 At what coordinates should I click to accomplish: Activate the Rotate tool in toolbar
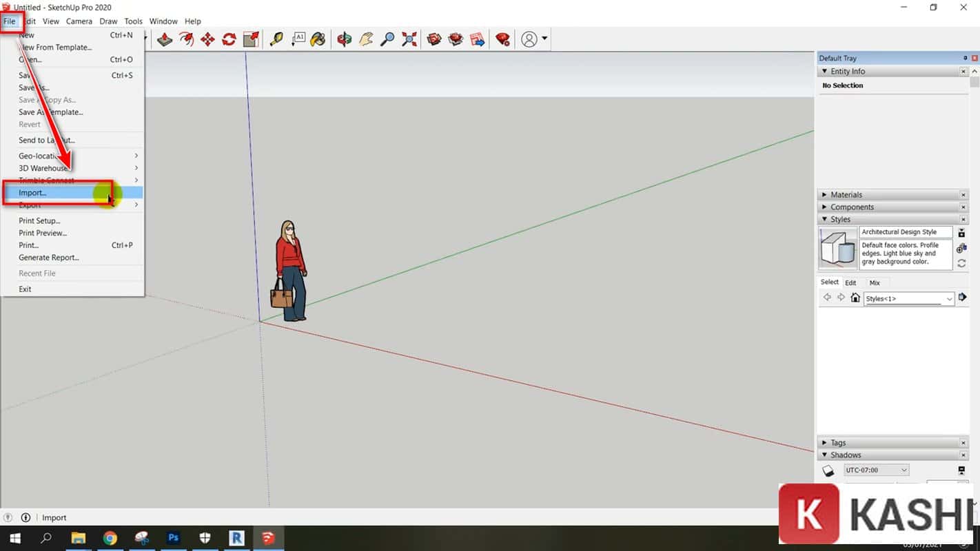click(x=229, y=39)
